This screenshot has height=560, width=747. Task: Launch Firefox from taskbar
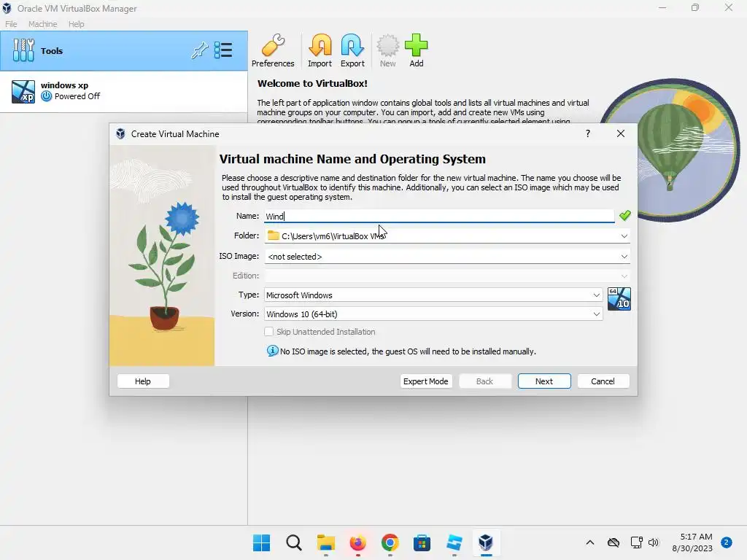click(357, 542)
